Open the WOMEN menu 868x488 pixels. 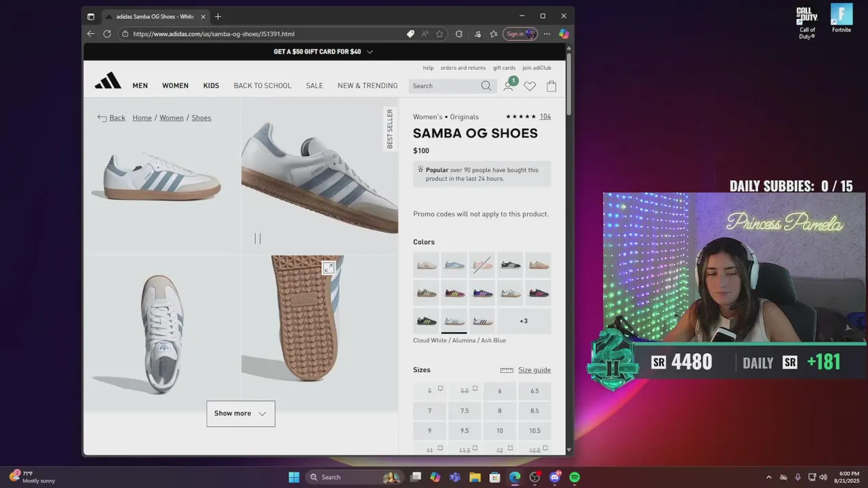tap(175, 86)
